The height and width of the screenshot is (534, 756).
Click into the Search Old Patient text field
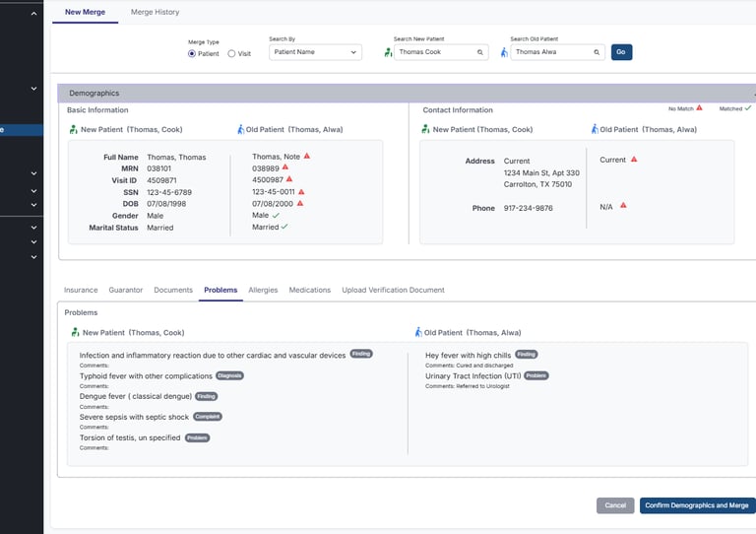tap(549, 52)
